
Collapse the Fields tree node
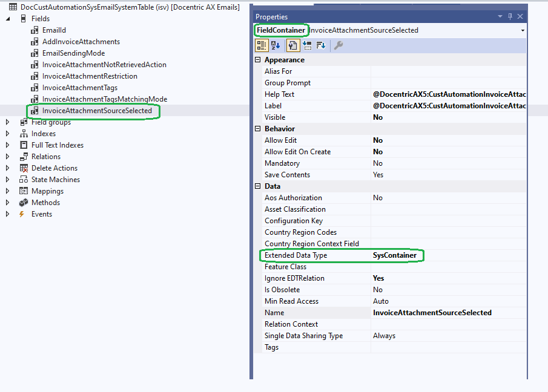8,19
